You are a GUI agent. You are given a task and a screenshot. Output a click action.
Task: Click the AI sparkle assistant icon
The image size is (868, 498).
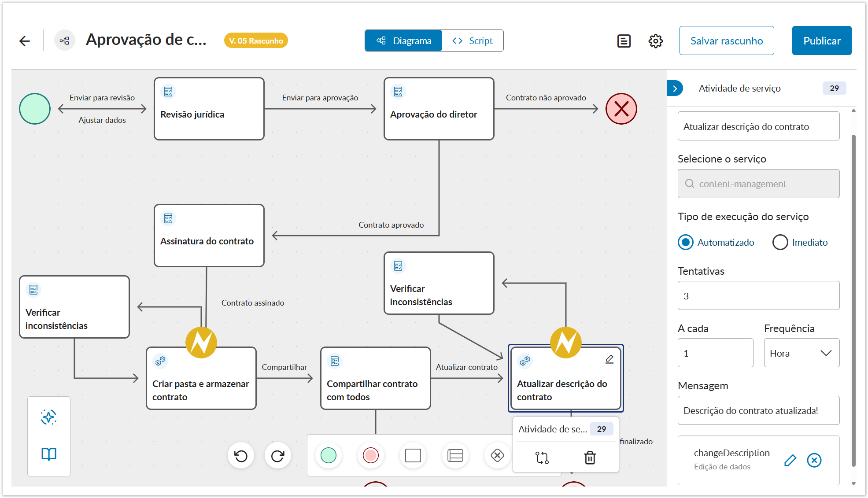[49, 417]
